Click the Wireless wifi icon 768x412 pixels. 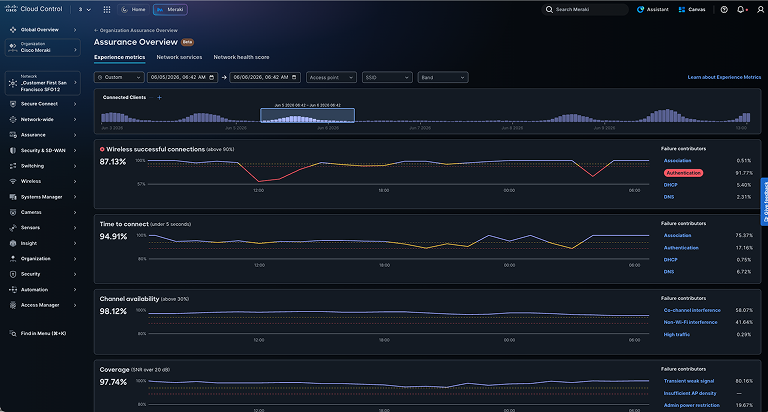pos(13,181)
